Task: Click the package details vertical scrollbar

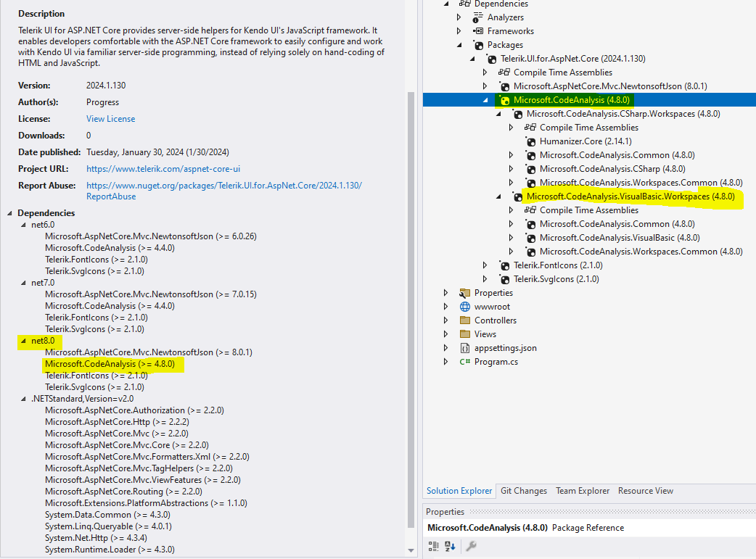Action: 411,308
